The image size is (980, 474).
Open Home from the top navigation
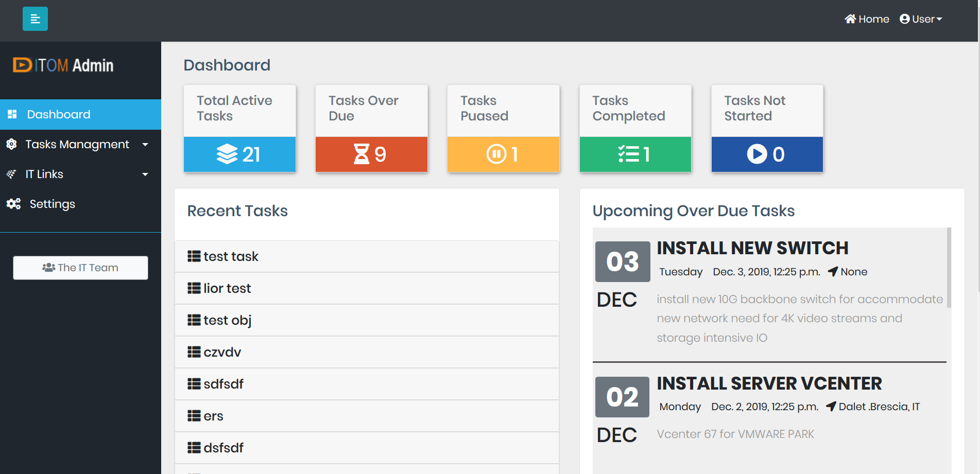click(867, 19)
